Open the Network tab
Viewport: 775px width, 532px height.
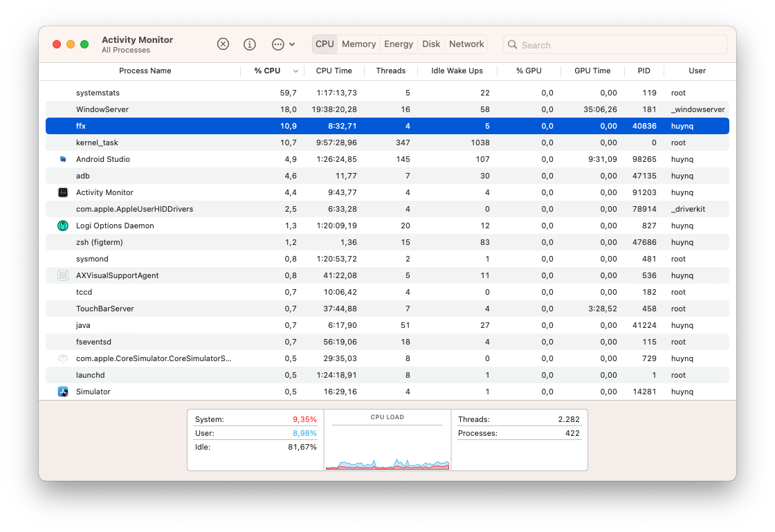[466, 44]
